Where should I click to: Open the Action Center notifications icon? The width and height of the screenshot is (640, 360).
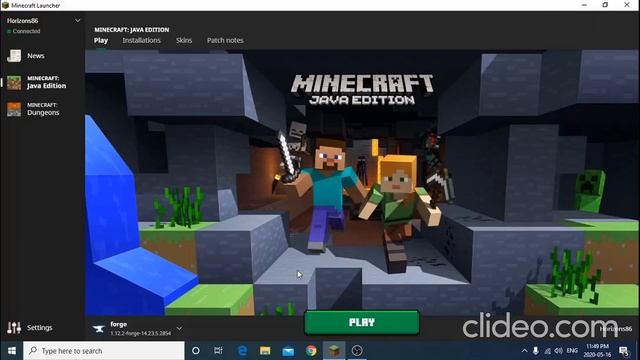[x=623, y=351]
